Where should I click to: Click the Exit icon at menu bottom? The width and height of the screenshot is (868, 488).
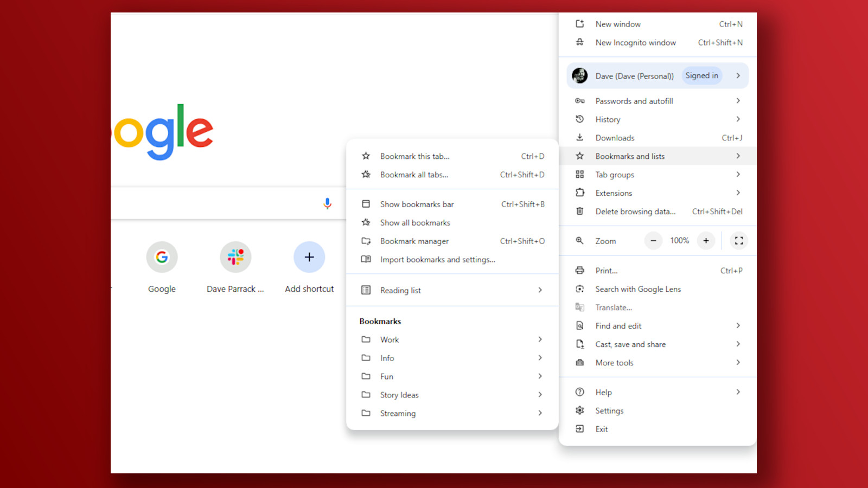click(x=580, y=429)
